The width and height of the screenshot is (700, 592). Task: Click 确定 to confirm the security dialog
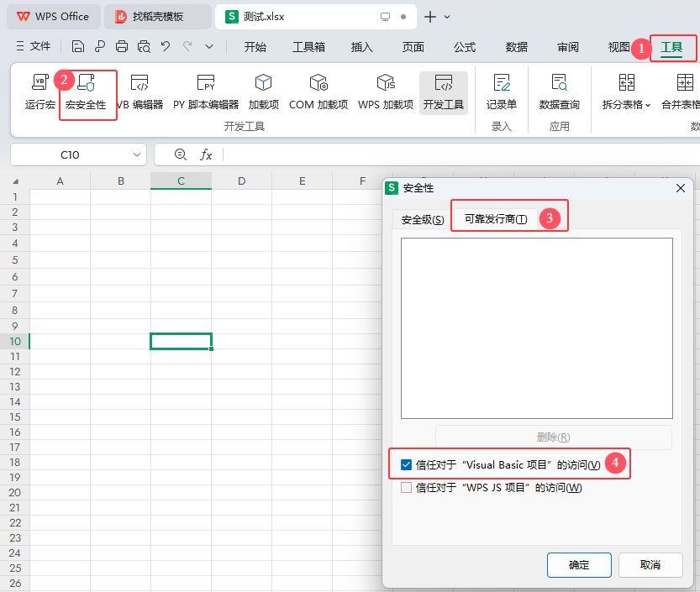[x=579, y=565]
